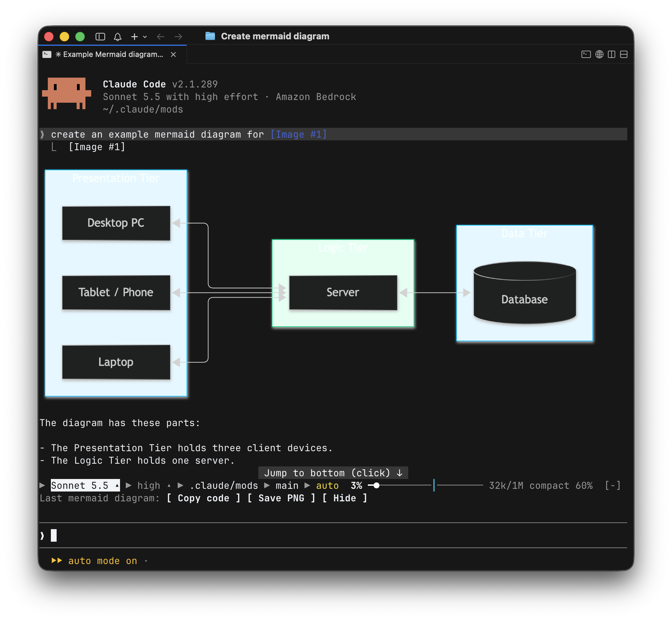Open the [Image #1] link in prompt
672x621 pixels.
click(298, 134)
